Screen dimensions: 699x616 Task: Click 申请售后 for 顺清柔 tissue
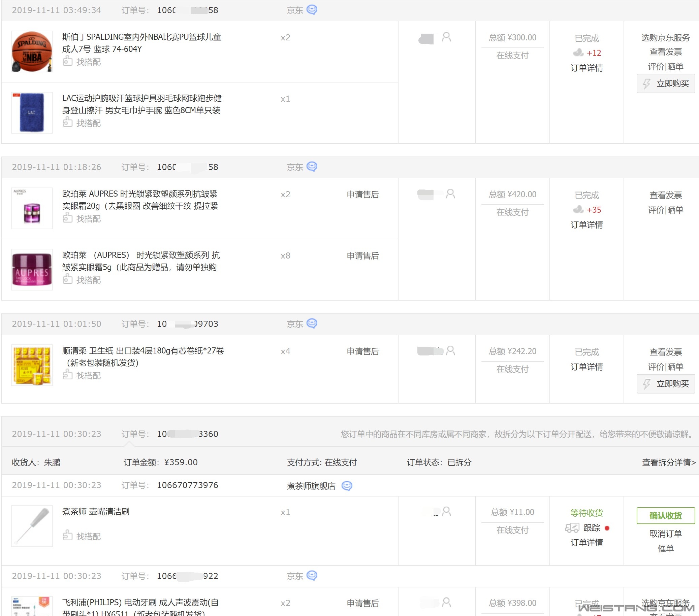363,351
